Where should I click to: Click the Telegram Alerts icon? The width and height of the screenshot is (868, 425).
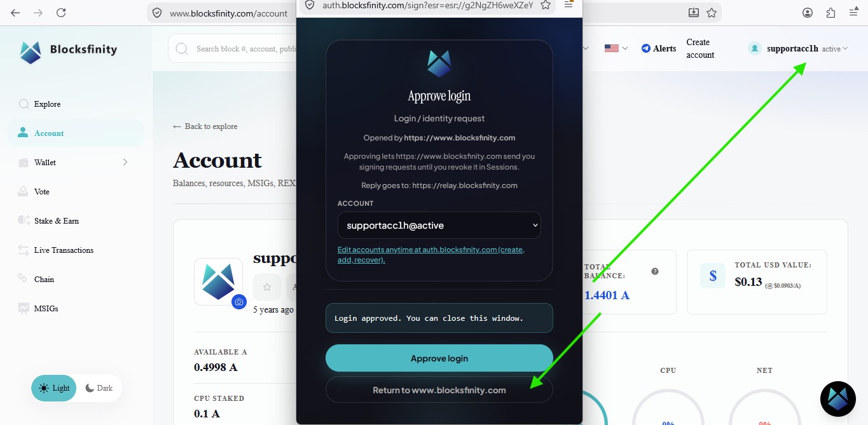tap(646, 48)
